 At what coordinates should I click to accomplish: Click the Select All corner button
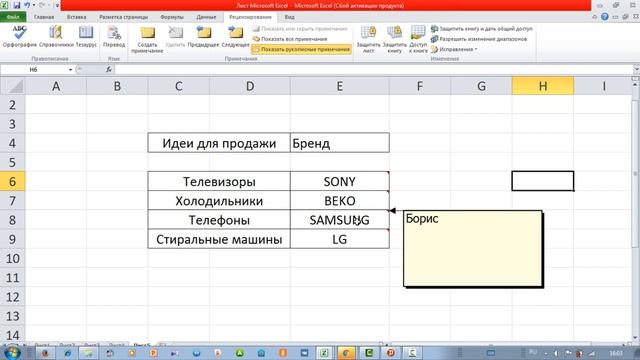13,86
